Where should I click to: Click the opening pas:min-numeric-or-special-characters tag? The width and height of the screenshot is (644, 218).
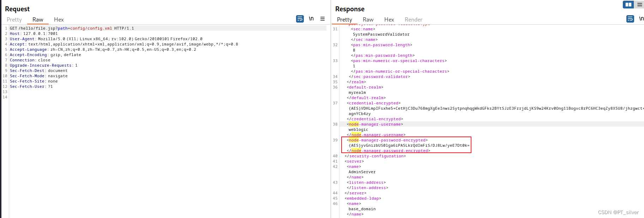pos(399,61)
